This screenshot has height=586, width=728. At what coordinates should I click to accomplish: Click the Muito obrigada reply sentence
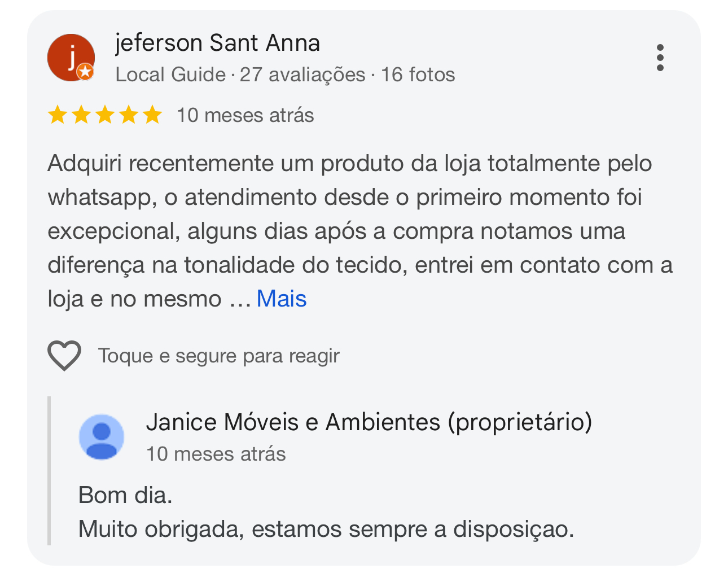326,529
